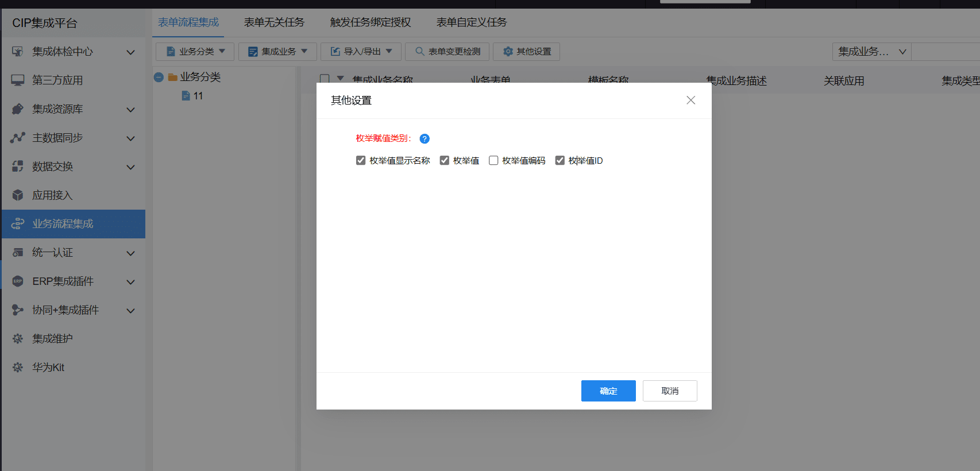Expand the 集成资源库 menu chevron

pos(131,110)
